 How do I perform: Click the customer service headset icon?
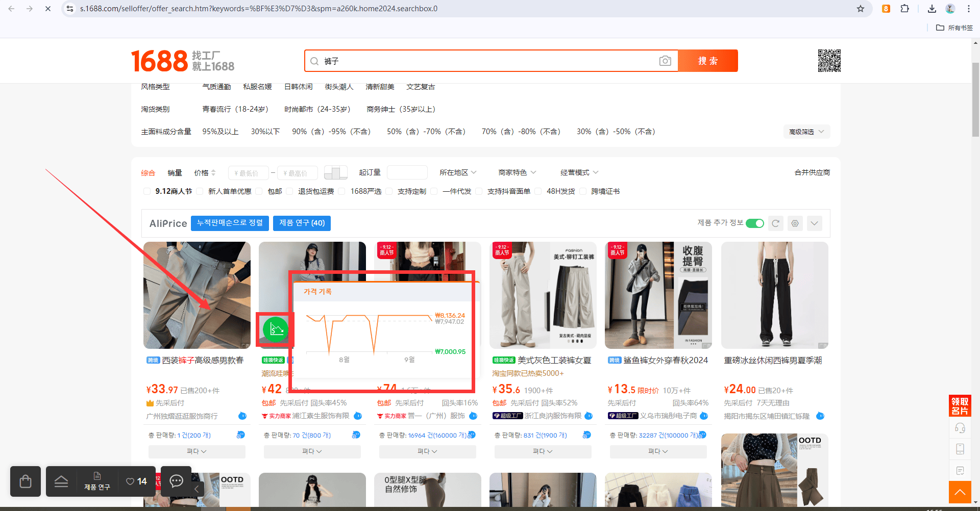tap(960, 428)
